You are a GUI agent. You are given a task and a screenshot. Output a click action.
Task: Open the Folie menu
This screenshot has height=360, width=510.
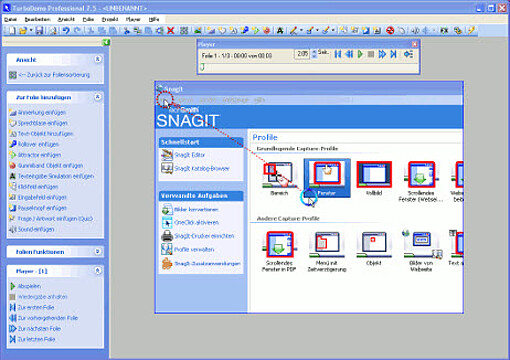coord(88,19)
